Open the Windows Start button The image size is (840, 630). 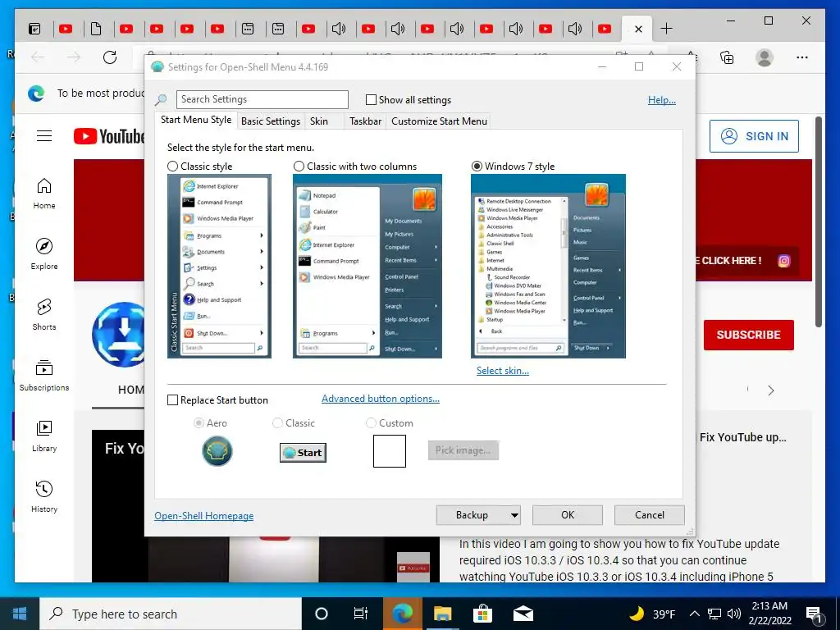(20, 614)
